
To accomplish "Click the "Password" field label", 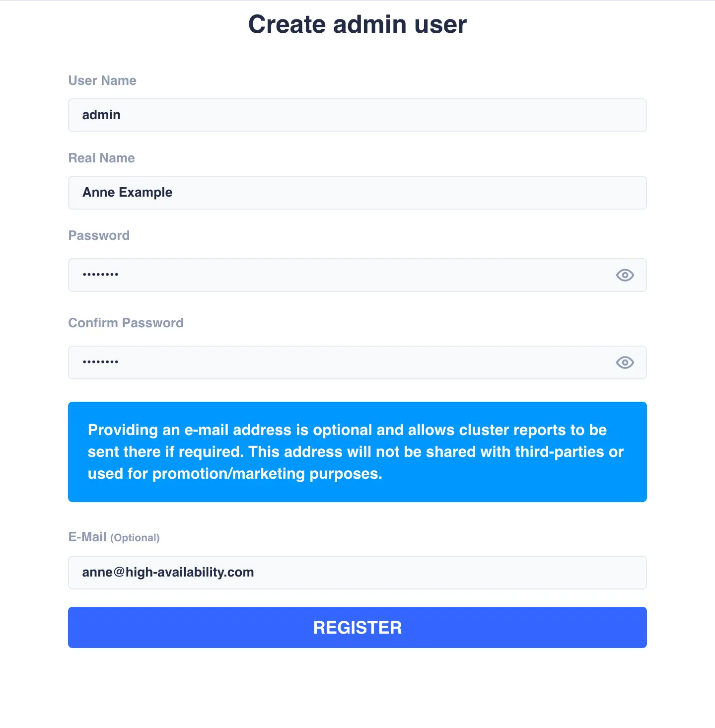I will [99, 235].
